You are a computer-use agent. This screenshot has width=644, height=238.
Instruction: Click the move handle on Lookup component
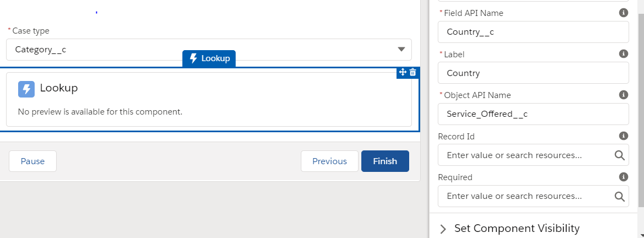coord(403,72)
